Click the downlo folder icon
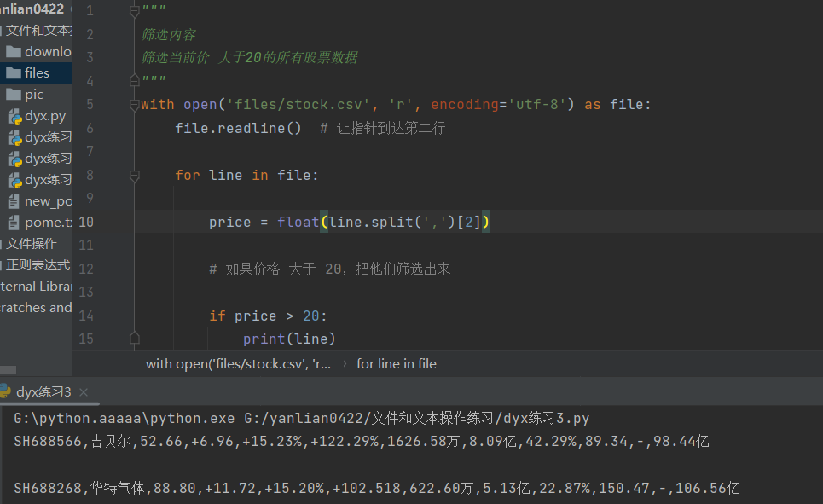The height and width of the screenshot is (504, 823). pos(14,51)
